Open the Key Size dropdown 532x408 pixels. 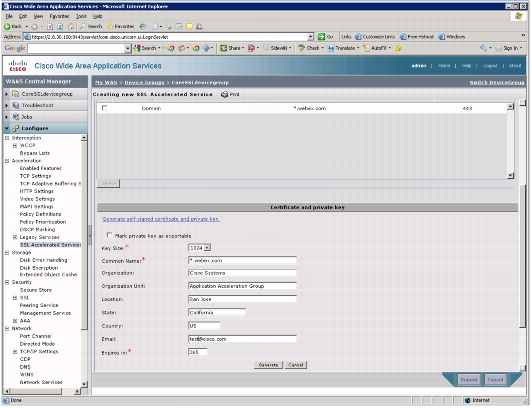(208, 248)
